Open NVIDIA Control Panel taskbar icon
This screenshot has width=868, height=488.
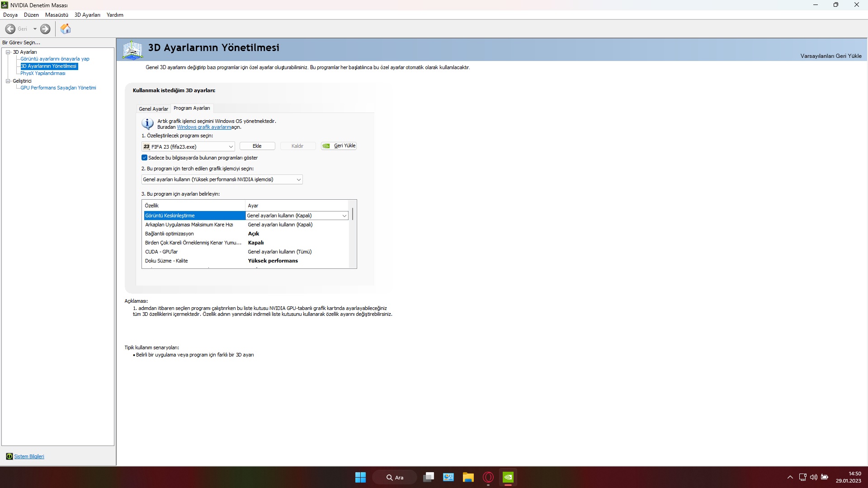(508, 477)
